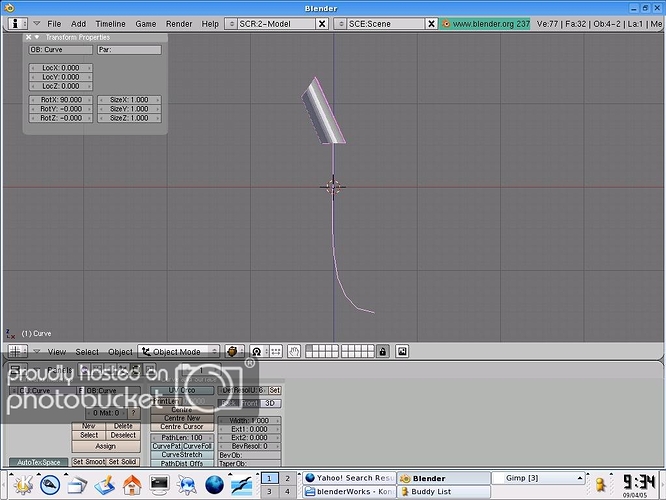
Task: Click the www.blender.org link button
Action: (x=485, y=24)
